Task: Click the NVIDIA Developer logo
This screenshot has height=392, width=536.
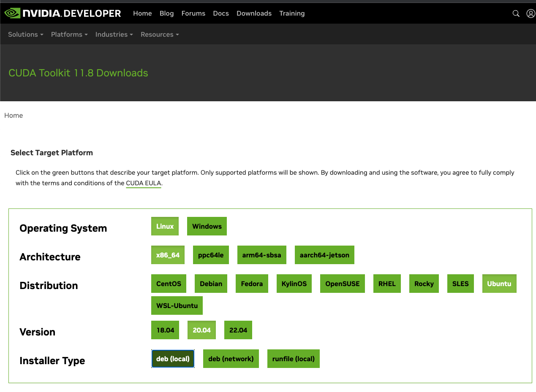Action: (x=63, y=14)
